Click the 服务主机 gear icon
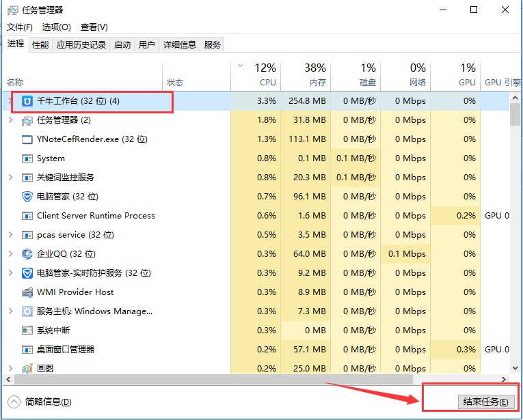The width and height of the screenshot is (523, 420). click(27, 311)
